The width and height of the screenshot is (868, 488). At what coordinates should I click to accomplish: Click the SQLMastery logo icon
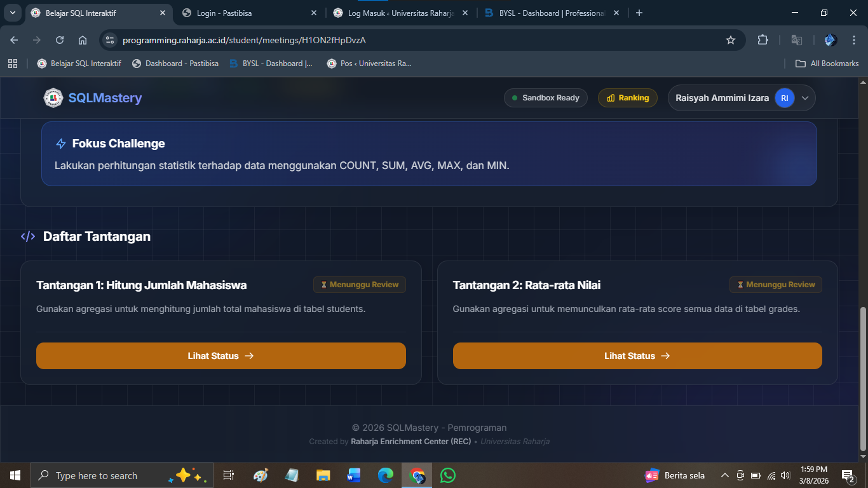[x=53, y=98]
